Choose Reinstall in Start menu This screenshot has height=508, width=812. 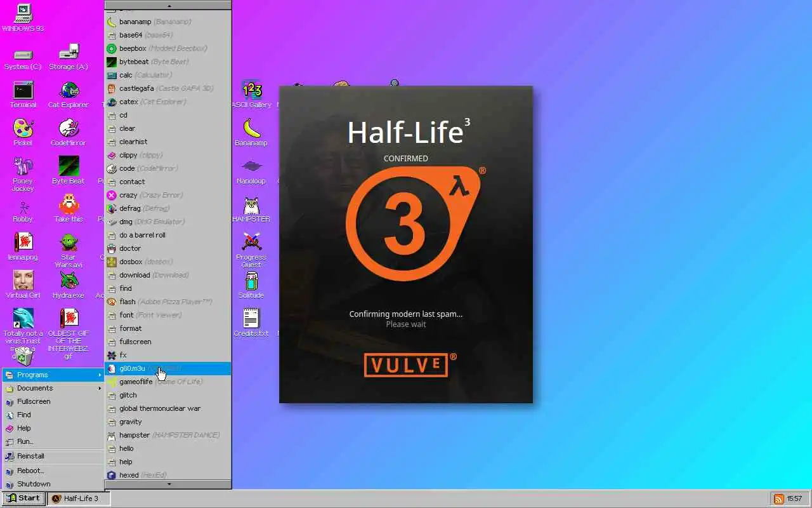pyautogui.click(x=53, y=456)
